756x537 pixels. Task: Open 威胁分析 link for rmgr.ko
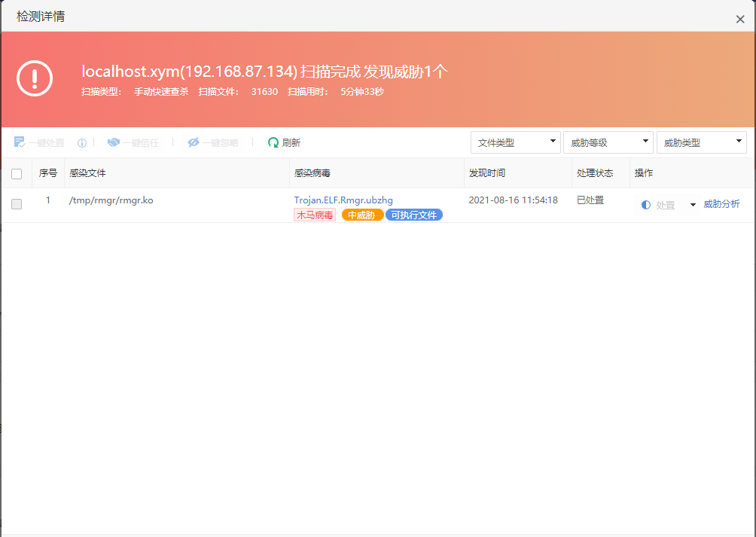click(721, 204)
